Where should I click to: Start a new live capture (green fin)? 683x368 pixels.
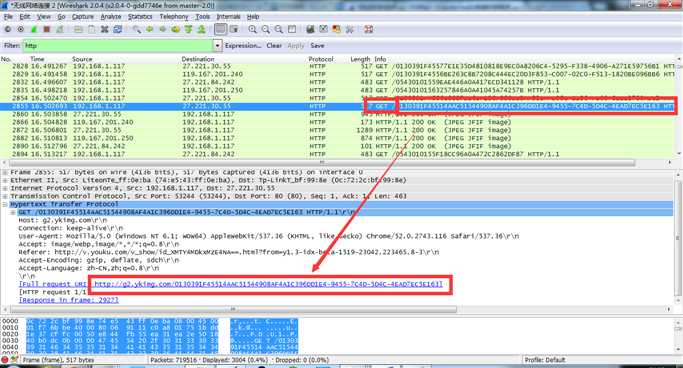coord(34,30)
